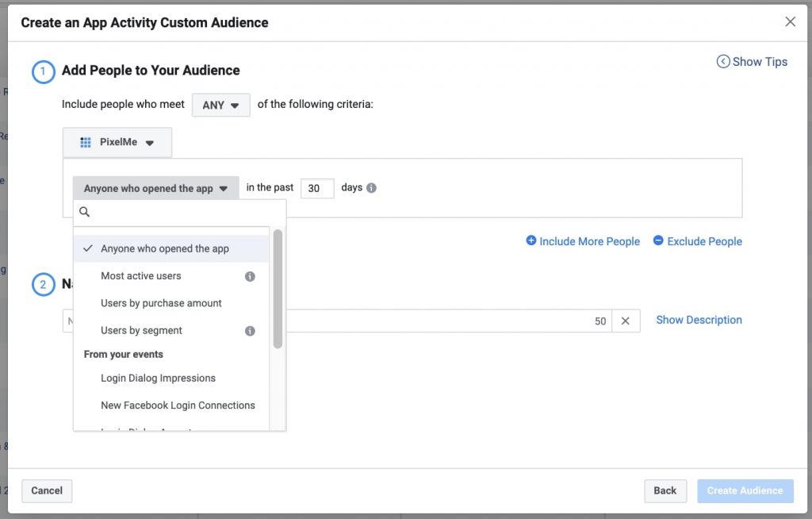Click info icon beside Users by segment
Screen dimensions: 812x519
250,331
